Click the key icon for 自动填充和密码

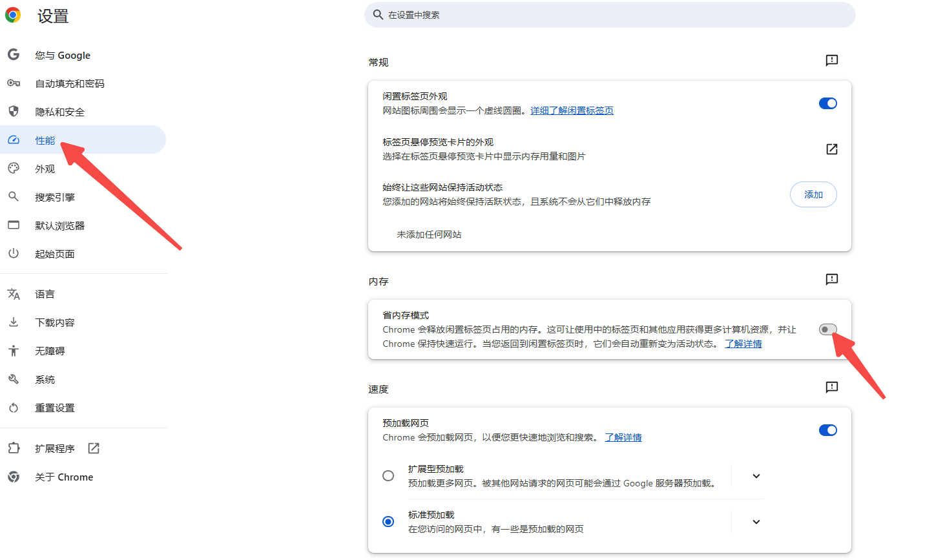click(14, 83)
